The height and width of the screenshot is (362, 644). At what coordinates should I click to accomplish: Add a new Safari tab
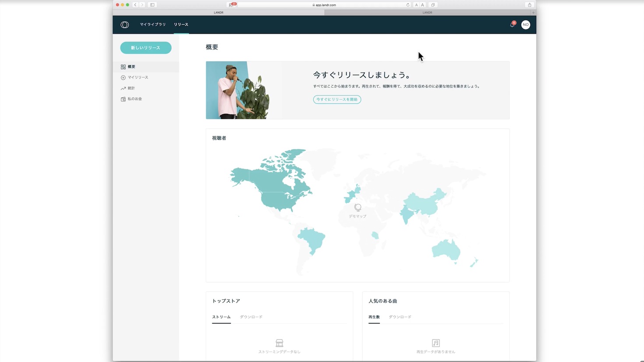coord(533,13)
